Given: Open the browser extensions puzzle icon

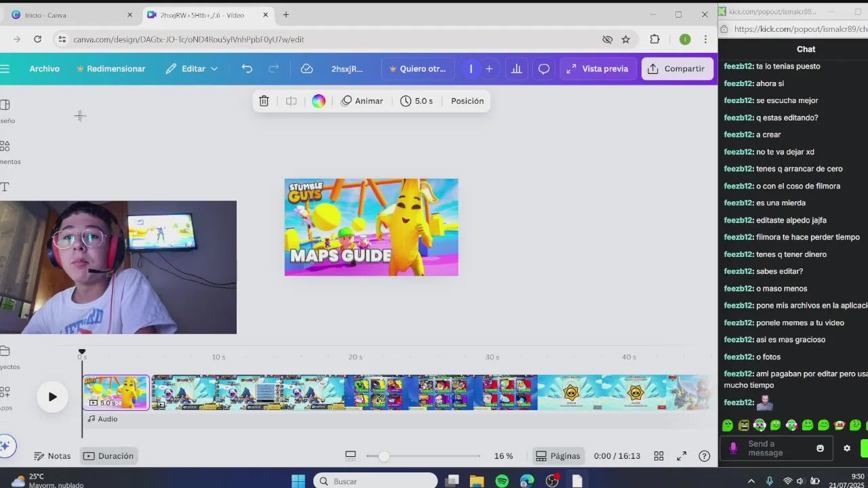Looking at the screenshot, I should point(654,39).
